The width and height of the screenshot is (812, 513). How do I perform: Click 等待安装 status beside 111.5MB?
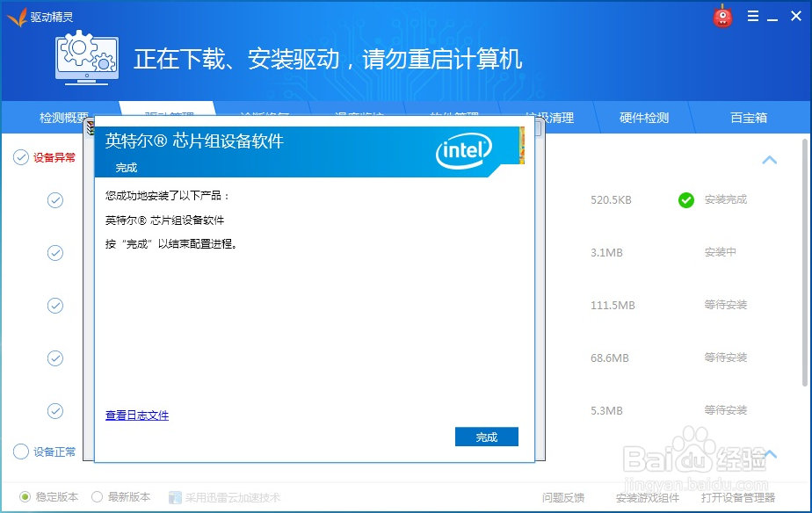[x=726, y=305]
